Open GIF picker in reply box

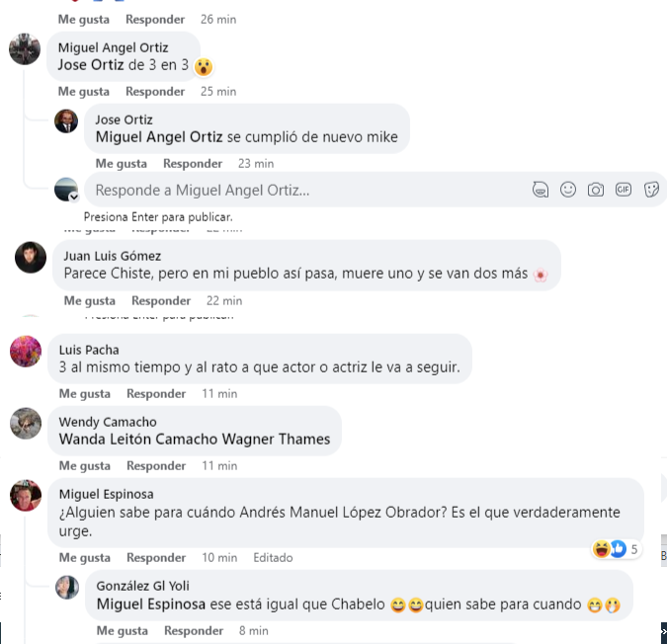[624, 190]
